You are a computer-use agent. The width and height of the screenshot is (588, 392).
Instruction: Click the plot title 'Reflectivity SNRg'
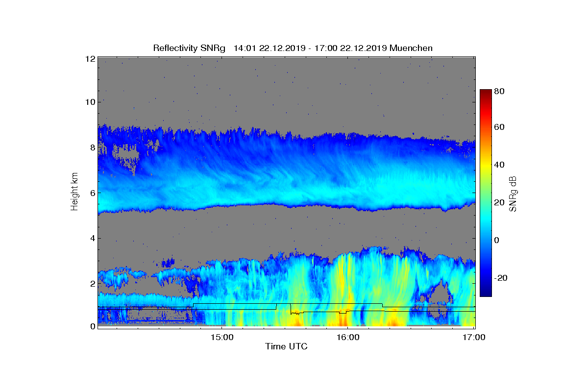[x=189, y=48]
